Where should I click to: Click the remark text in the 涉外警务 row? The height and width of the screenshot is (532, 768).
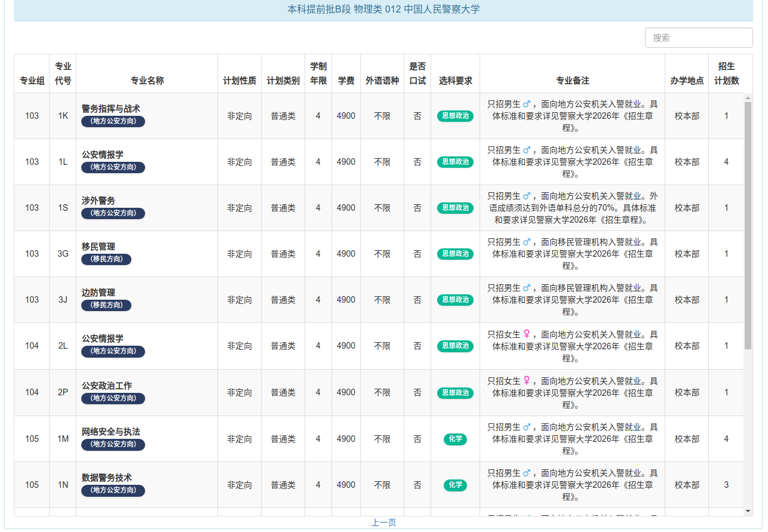(x=573, y=208)
